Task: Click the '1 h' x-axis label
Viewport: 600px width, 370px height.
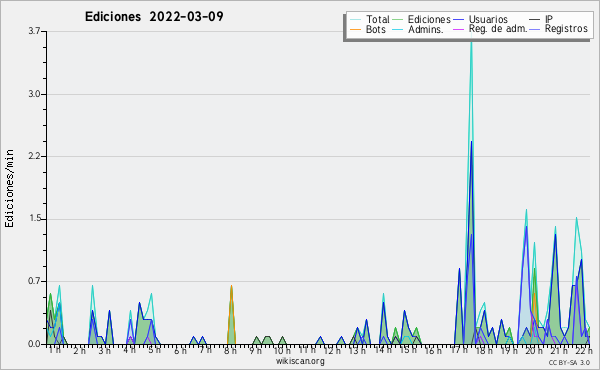Action: click(x=54, y=350)
